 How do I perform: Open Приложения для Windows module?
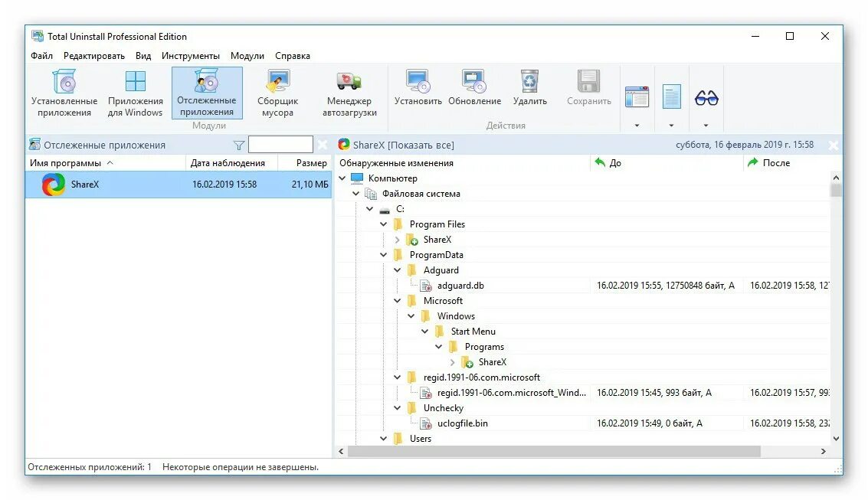click(135, 93)
